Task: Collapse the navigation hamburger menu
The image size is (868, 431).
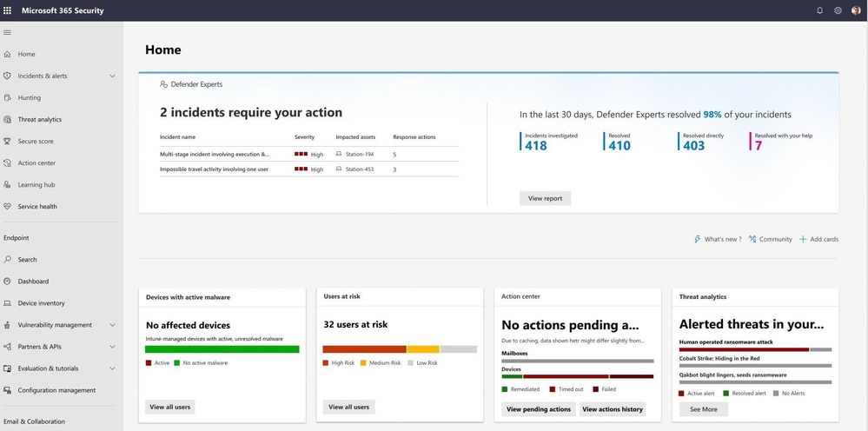Action: coord(7,33)
